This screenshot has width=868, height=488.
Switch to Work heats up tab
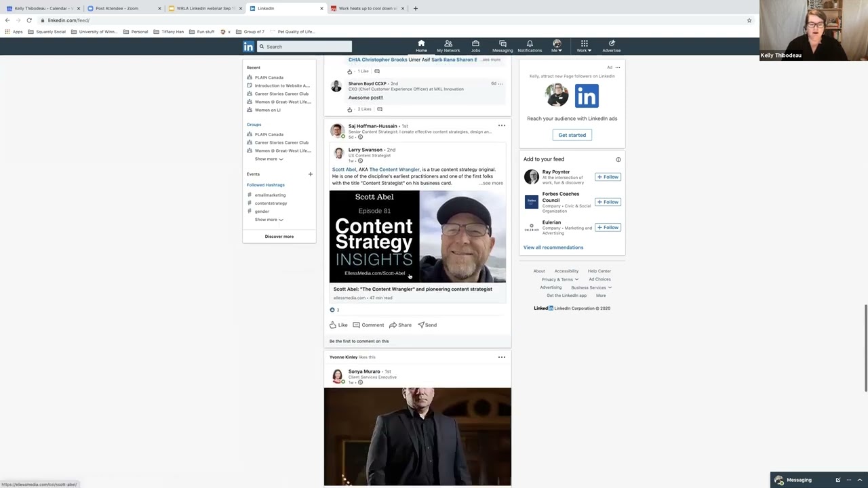click(368, 8)
